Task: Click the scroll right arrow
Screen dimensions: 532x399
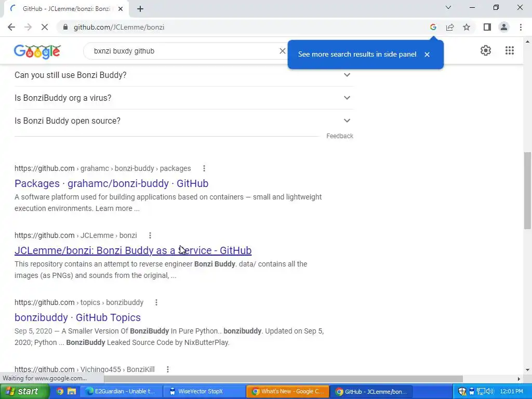Action: [519, 379]
